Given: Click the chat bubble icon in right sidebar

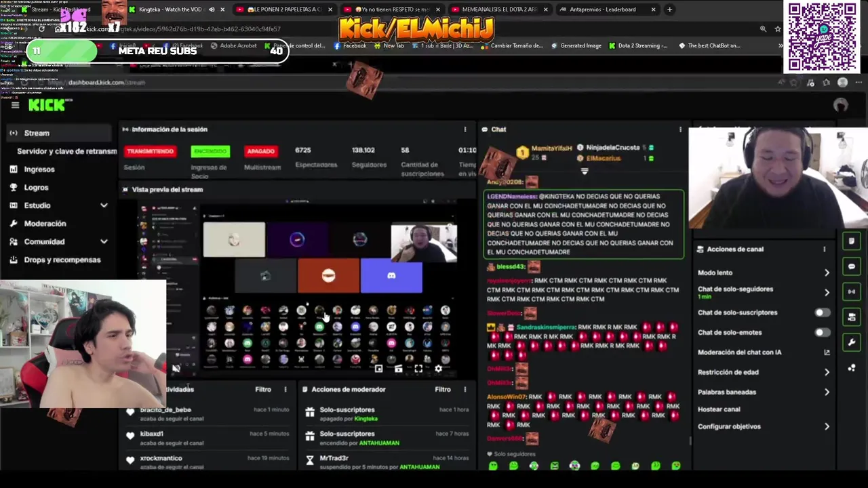Looking at the screenshot, I should pyautogui.click(x=852, y=266).
